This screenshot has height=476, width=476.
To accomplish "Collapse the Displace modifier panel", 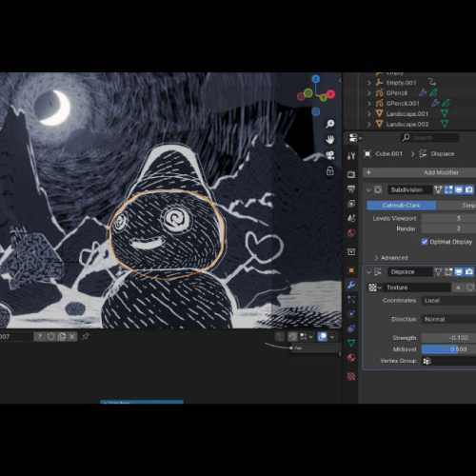I will tap(368, 272).
